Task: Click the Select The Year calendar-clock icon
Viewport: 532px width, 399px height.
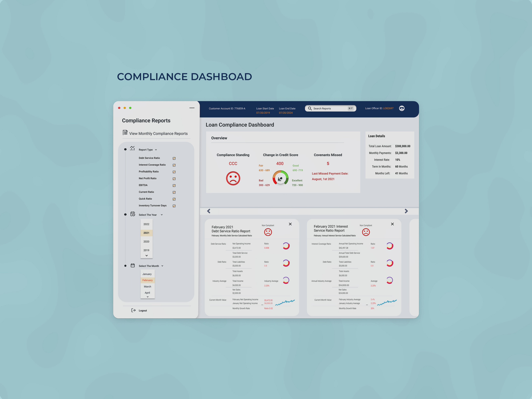Action: (x=133, y=214)
